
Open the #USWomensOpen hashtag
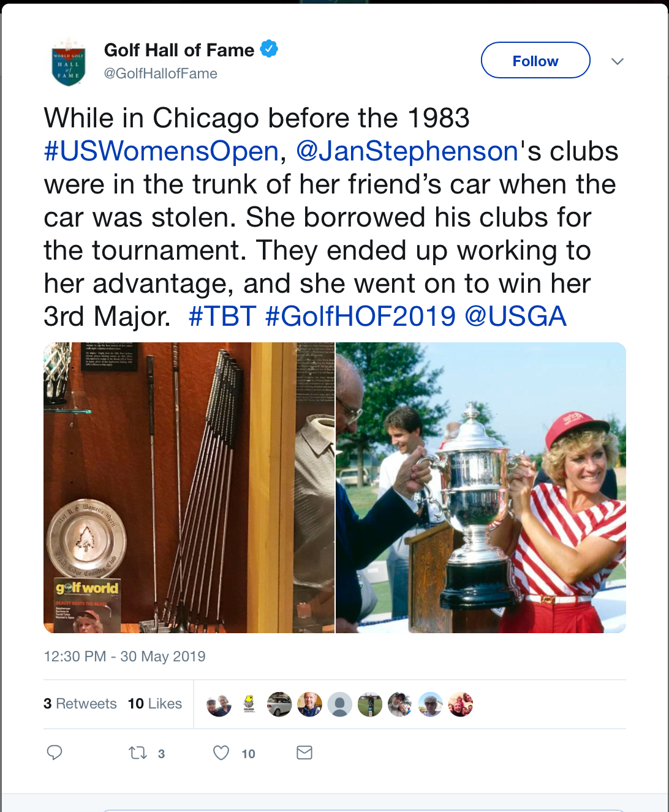click(x=162, y=151)
